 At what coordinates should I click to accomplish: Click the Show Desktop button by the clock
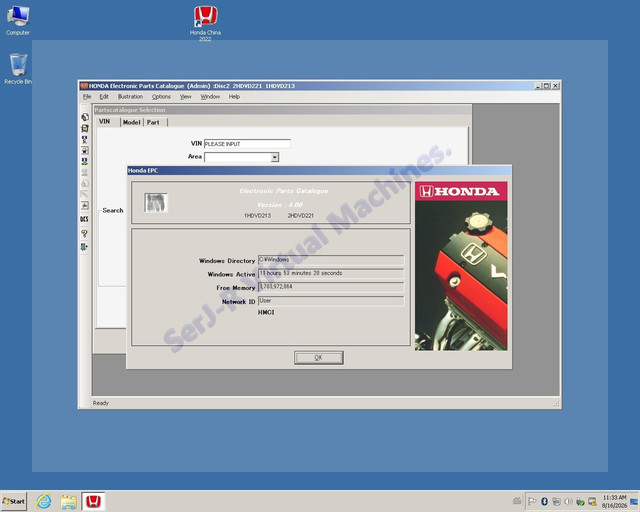[x=635, y=501]
